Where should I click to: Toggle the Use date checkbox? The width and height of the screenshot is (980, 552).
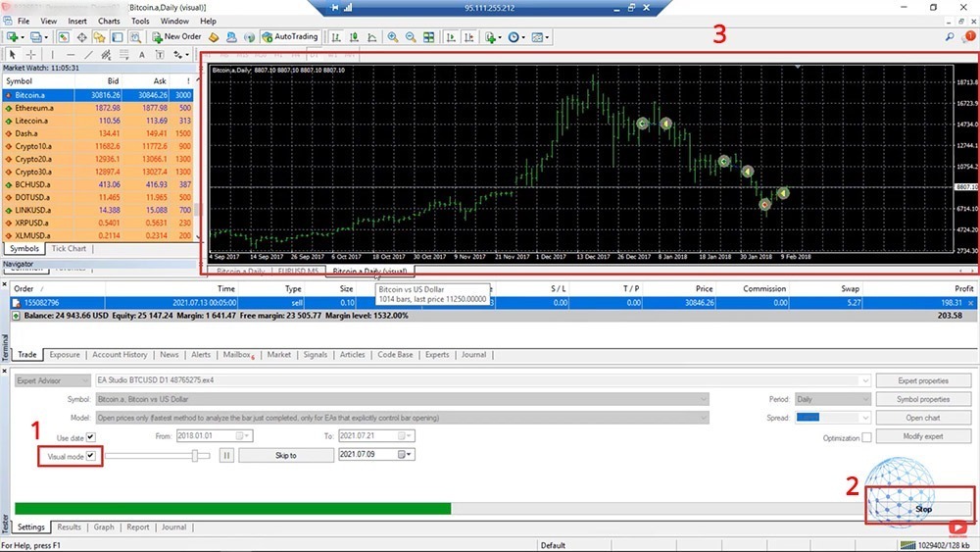coord(90,437)
